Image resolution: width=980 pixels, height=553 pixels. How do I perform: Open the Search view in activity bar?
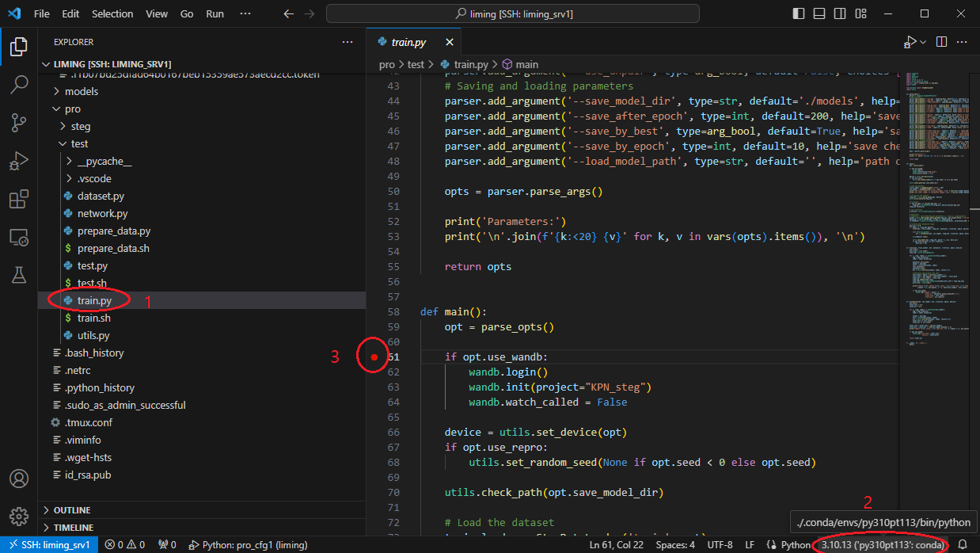[19, 85]
